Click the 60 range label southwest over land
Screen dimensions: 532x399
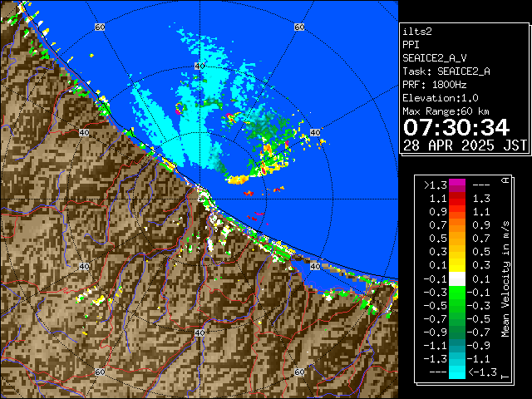pos(100,372)
